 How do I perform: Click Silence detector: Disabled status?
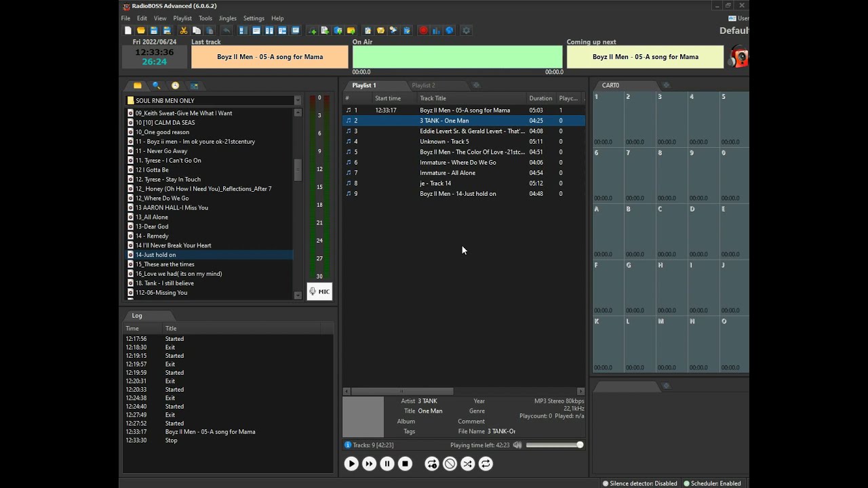[640, 483]
